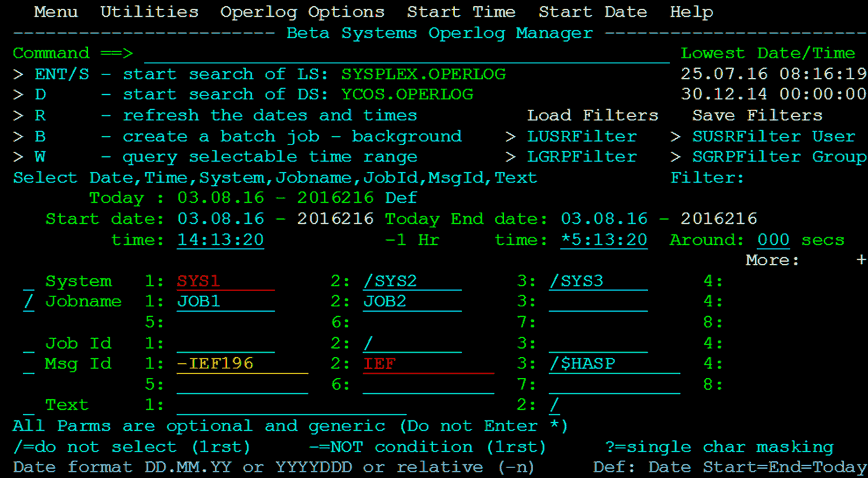Click Msg Id 2 field containing IEF
Image resolution: width=868 pixels, height=478 pixels.
[x=428, y=364]
